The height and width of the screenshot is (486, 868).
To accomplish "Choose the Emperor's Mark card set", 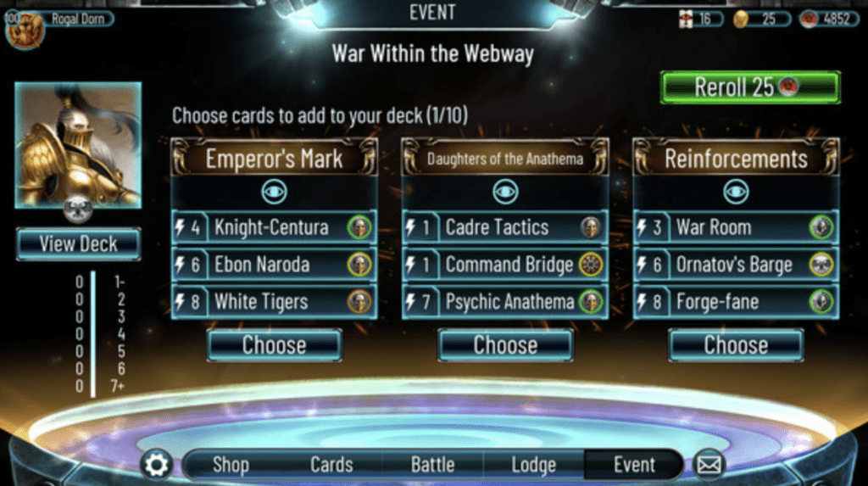I will click(x=274, y=345).
